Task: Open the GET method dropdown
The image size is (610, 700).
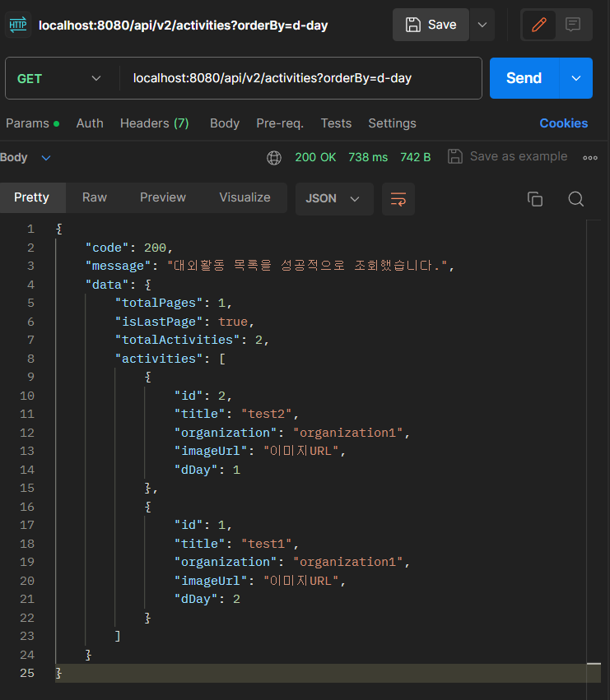Action: pyautogui.click(x=59, y=79)
